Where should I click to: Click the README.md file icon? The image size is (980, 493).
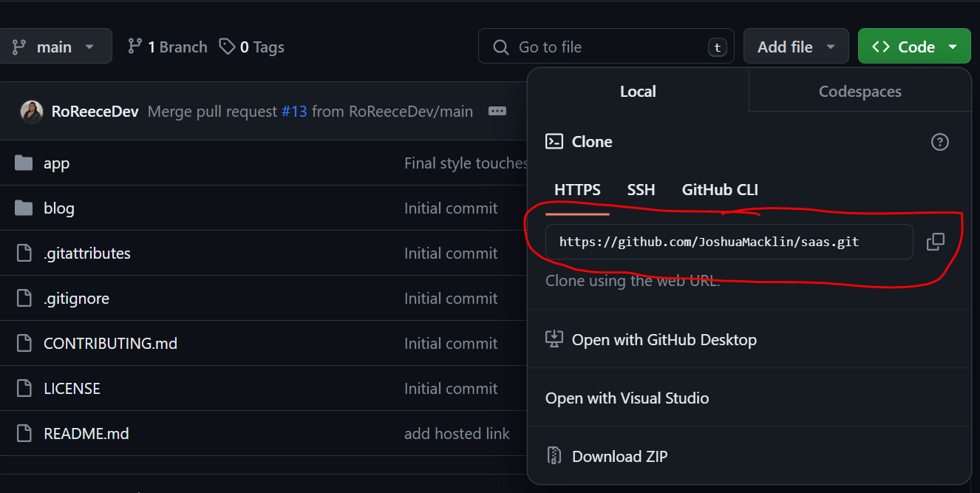pos(24,434)
